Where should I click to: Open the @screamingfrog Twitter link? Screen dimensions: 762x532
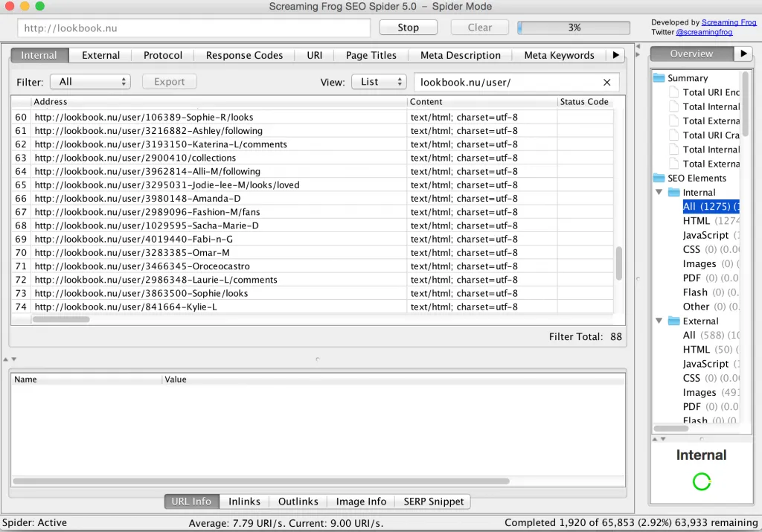[x=704, y=32]
